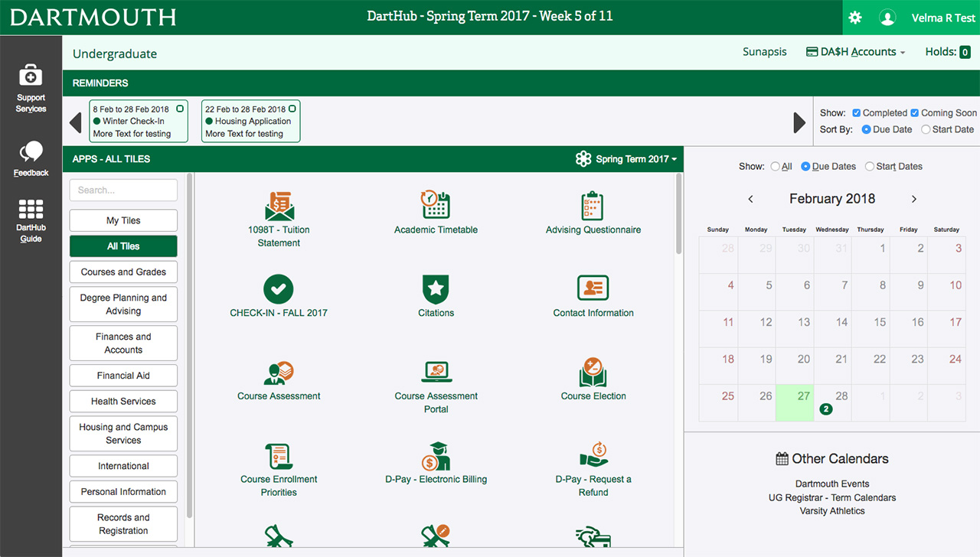The width and height of the screenshot is (980, 557).
Task: Toggle the Coming Soon checkbox
Action: pos(915,112)
